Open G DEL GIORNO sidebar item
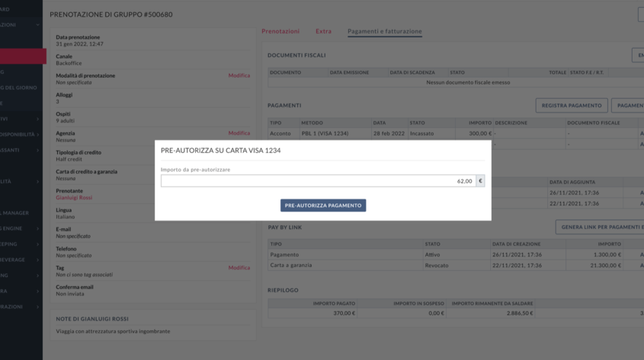Image resolution: width=644 pixels, height=360 pixels. (18, 88)
